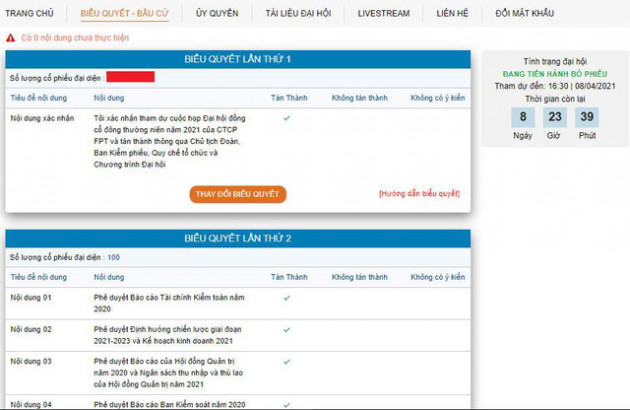
Task: Open the Hướng dẫn biểu quyết link
Action: pyautogui.click(x=419, y=194)
